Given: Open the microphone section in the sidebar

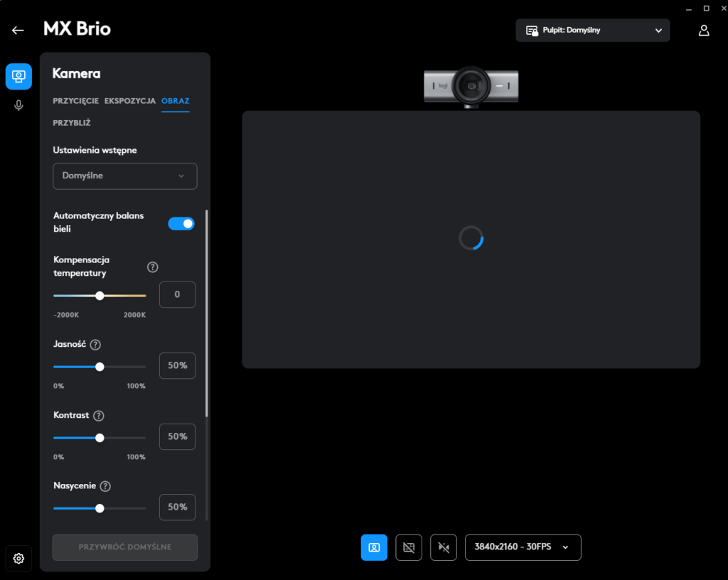Looking at the screenshot, I should (18, 105).
